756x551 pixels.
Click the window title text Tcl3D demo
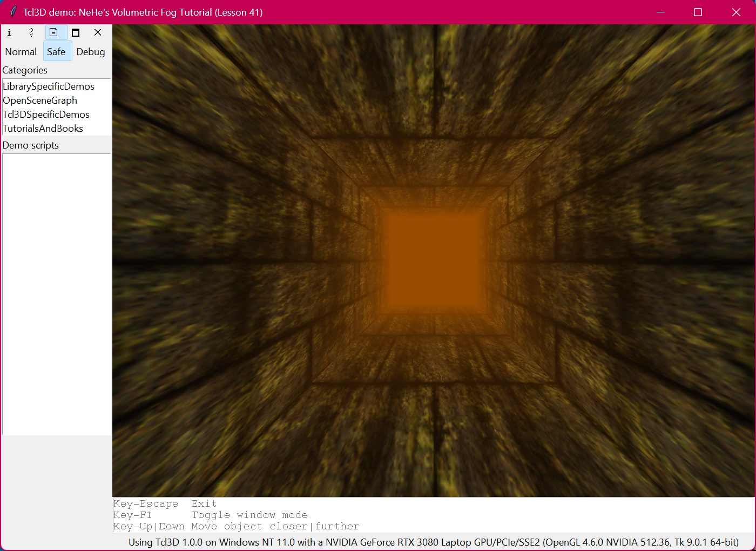pos(143,12)
